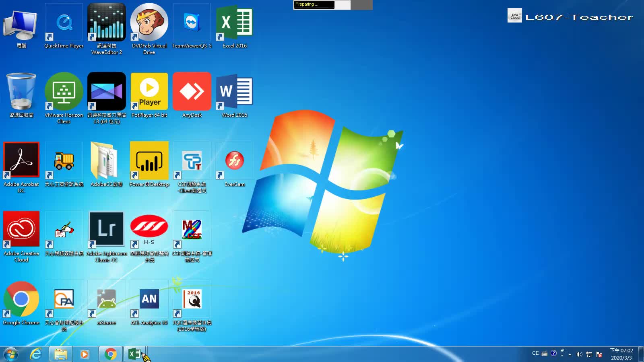Click the tray help question mark icon
644x362 pixels.
(554, 353)
